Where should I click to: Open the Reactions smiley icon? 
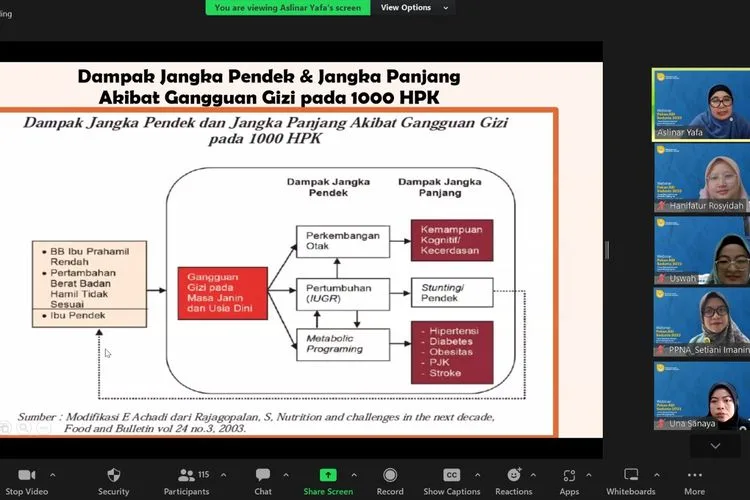point(514,475)
